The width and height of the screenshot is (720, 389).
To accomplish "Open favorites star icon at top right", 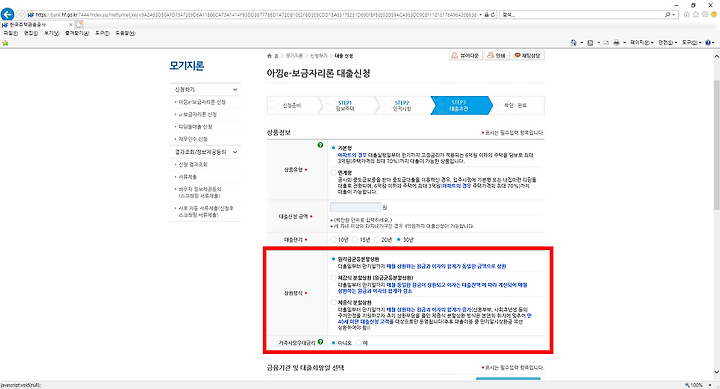I will pyautogui.click(x=696, y=15).
